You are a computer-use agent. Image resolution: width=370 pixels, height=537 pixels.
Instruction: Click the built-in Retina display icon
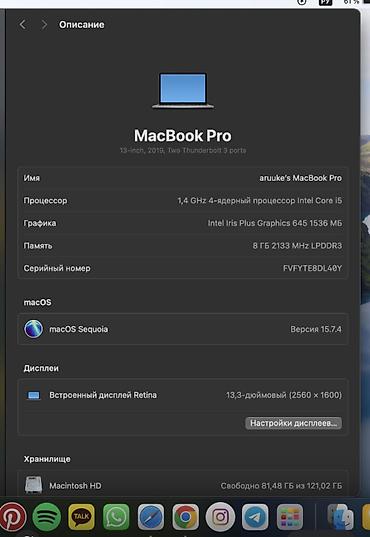click(33, 396)
